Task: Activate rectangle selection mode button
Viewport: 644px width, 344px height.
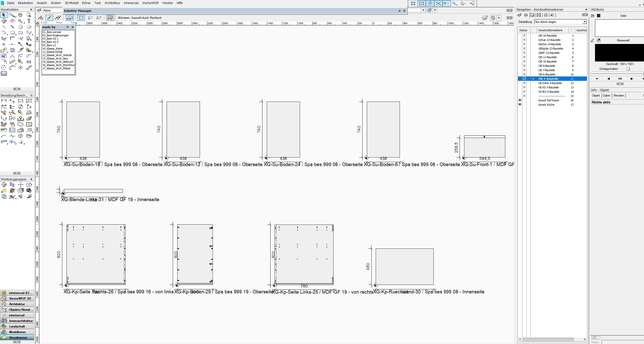Action: [x=81, y=18]
